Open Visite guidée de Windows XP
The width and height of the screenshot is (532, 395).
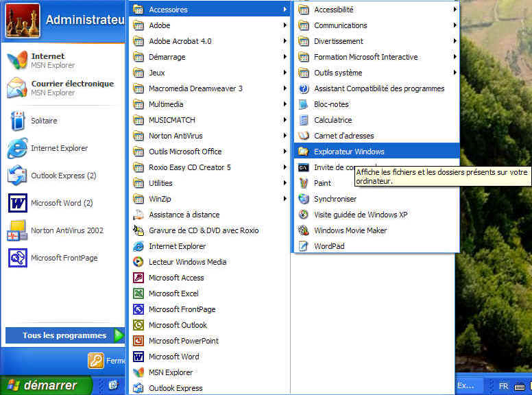click(x=376, y=215)
